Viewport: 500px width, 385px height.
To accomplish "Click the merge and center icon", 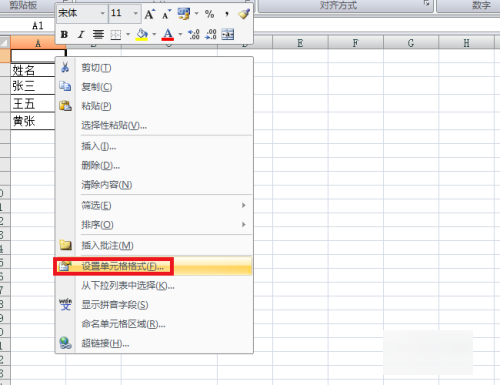I will click(228, 34).
